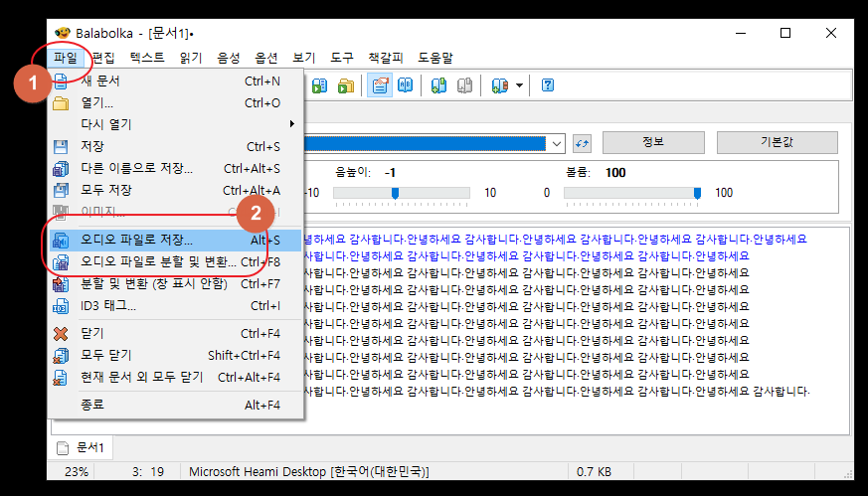
Task: Toggle the spell check toolbar button
Action: coord(380,85)
